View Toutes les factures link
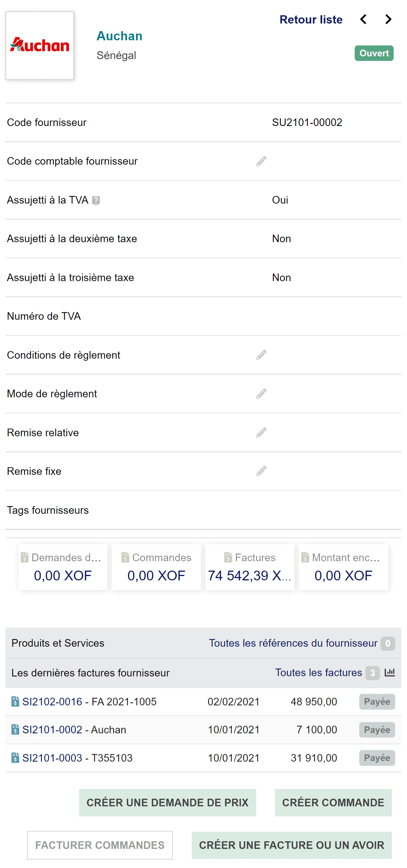Viewport: 407px width, 868px height. pyautogui.click(x=318, y=673)
